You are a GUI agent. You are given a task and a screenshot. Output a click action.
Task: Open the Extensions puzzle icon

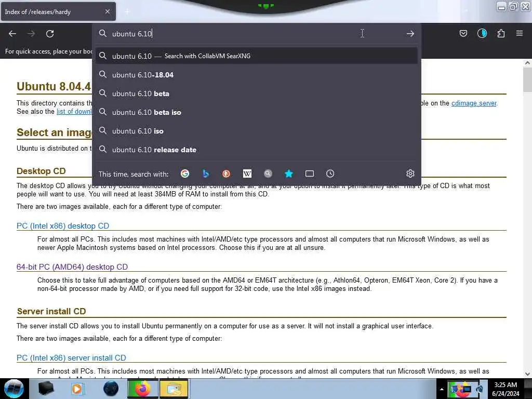[x=501, y=33]
